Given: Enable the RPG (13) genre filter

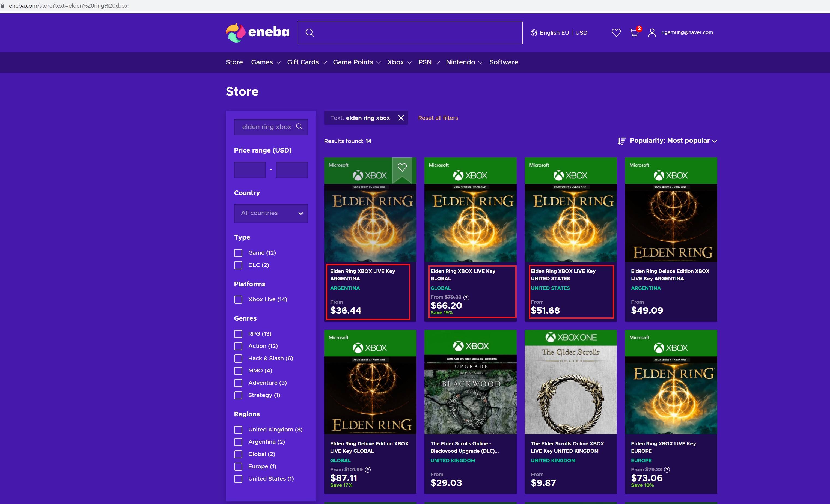Looking at the screenshot, I should click(238, 334).
